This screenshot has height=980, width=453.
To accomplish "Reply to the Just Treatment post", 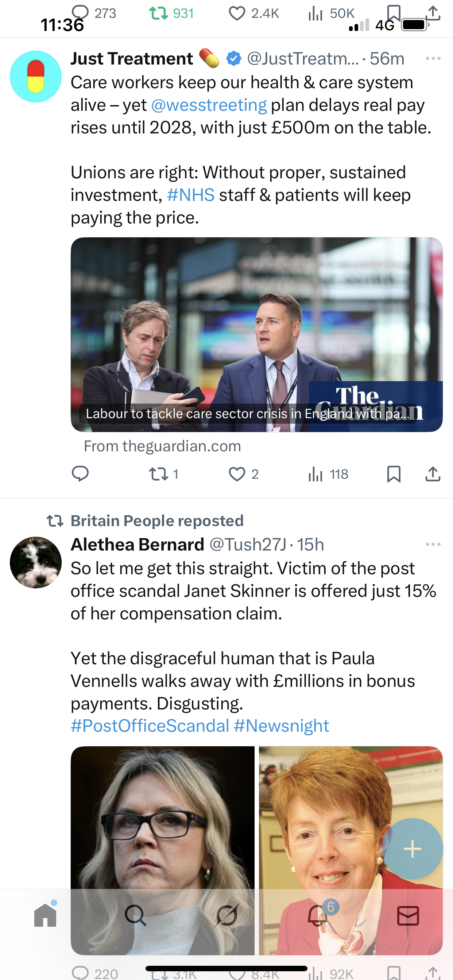I will (x=80, y=474).
